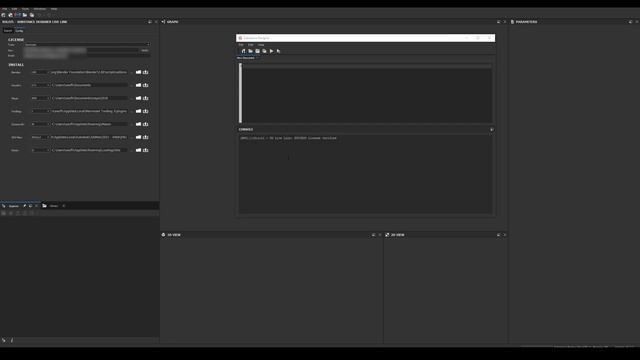Open Edit menu in script editor window
The height and width of the screenshot is (360, 640).
coord(251,45)
